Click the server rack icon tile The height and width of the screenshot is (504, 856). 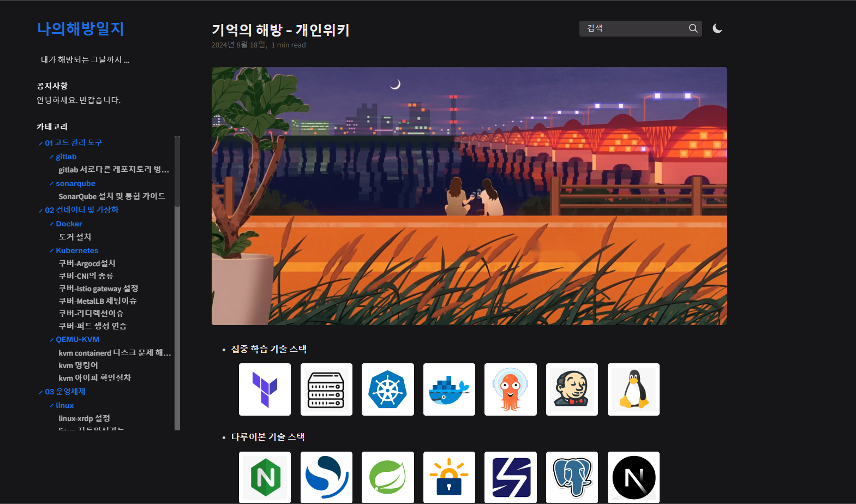326,389
